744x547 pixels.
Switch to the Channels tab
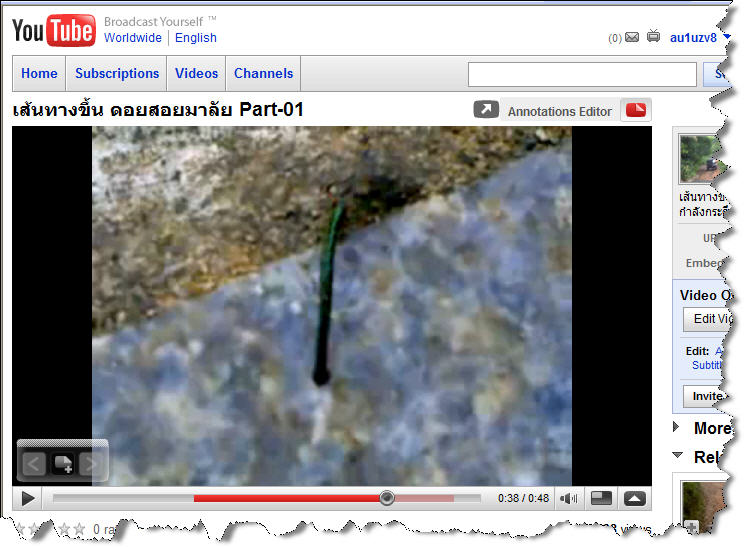point(263,73)
